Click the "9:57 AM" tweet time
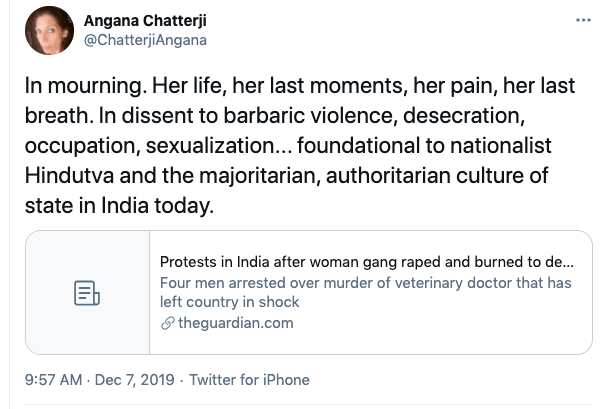This screenshot has height=409, width=604. tap(50, 380)
